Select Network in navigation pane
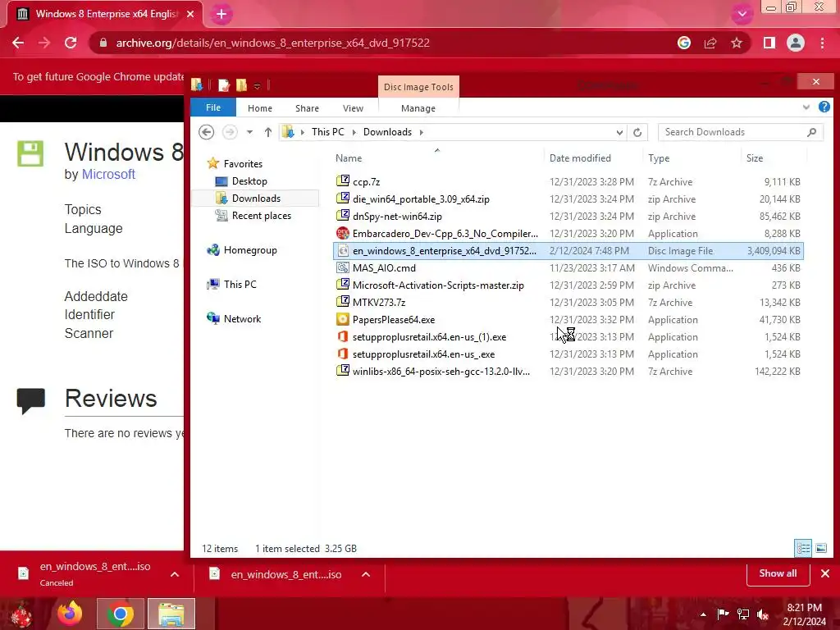The image size is (840, 630). [x=242, y=319]
